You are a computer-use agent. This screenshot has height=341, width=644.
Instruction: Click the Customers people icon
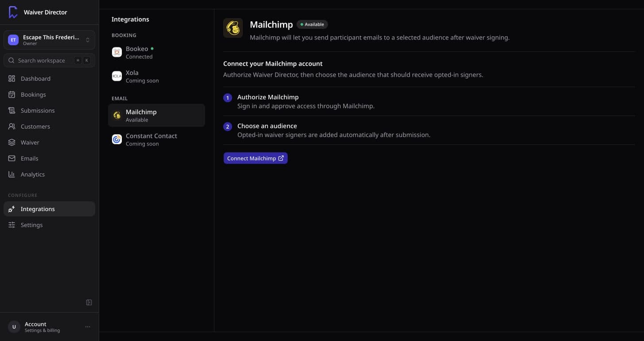[12, 126]
